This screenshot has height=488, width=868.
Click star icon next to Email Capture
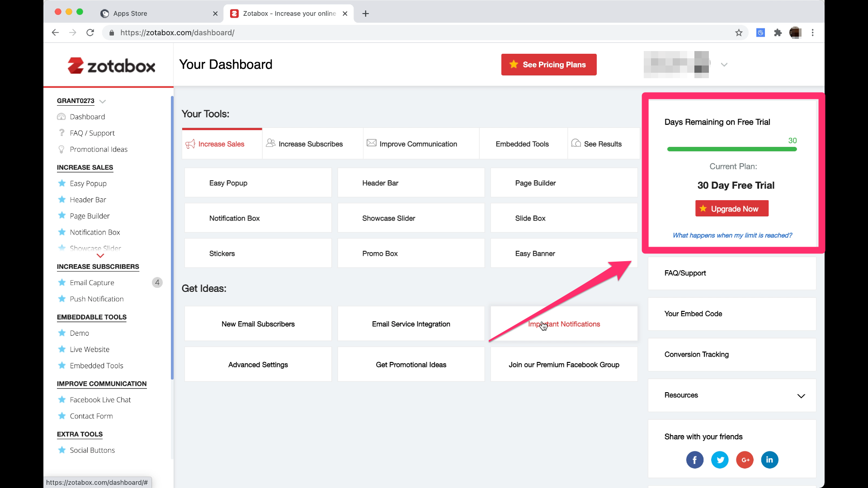coord(62,282)
